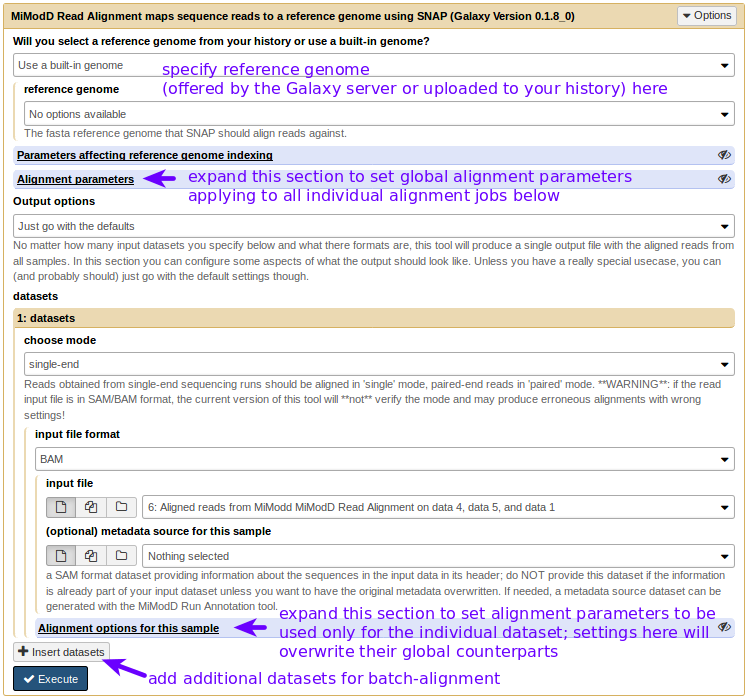Click the '1: datasets' section header

point(374,318)
